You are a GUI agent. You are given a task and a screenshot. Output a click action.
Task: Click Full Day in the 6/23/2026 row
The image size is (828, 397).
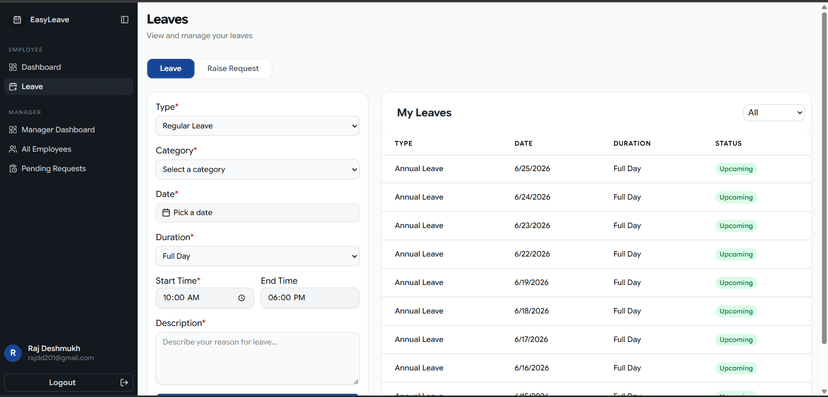pos(627,226)
